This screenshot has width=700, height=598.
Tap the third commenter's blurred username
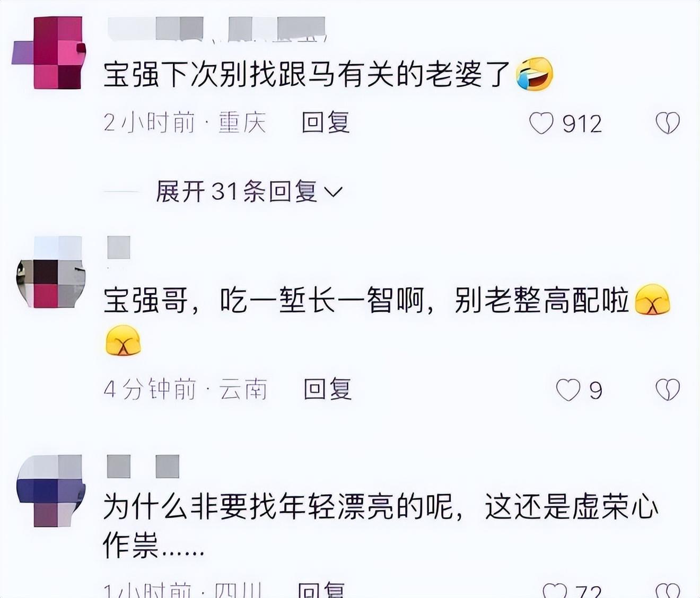(143, 467)
